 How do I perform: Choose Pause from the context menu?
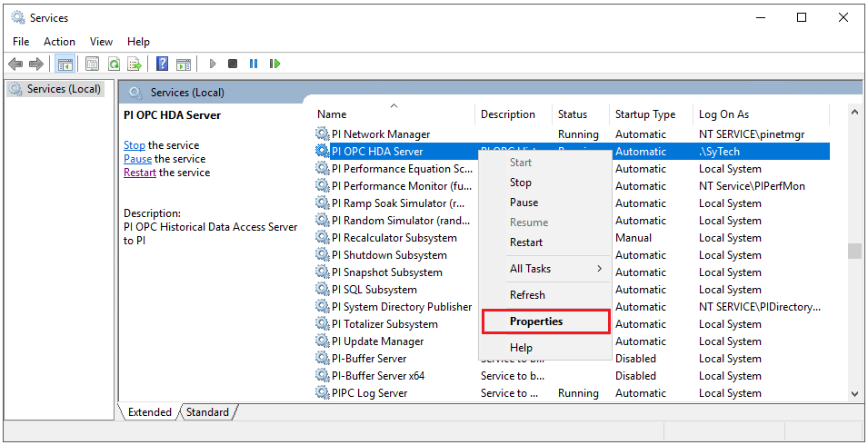545,203
